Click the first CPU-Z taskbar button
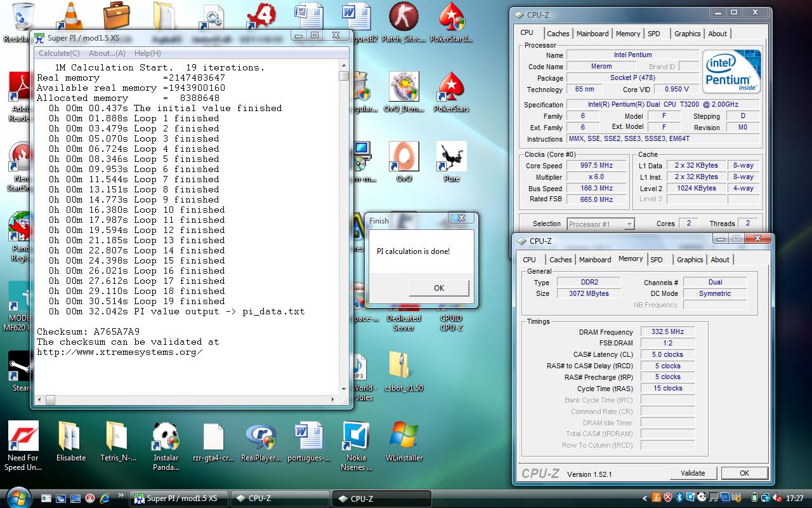Screen dimensions: 812x508 pos(279,498)
